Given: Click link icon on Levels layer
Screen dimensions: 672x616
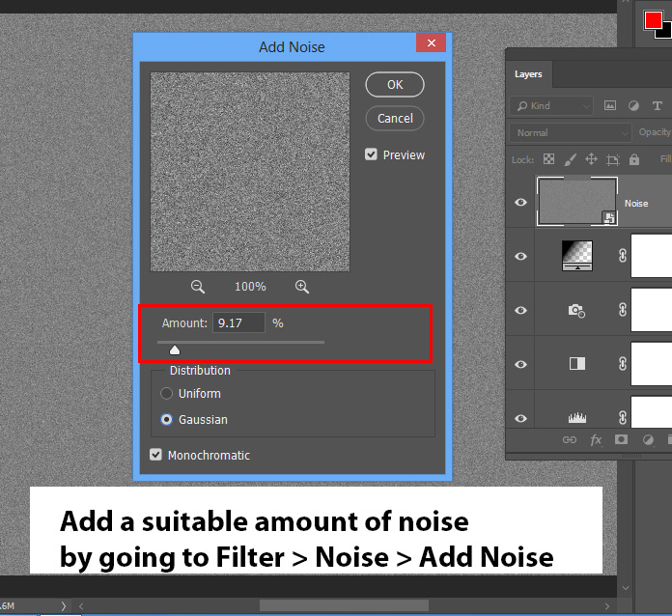Looking at the screenshot, I should point(623,417).
